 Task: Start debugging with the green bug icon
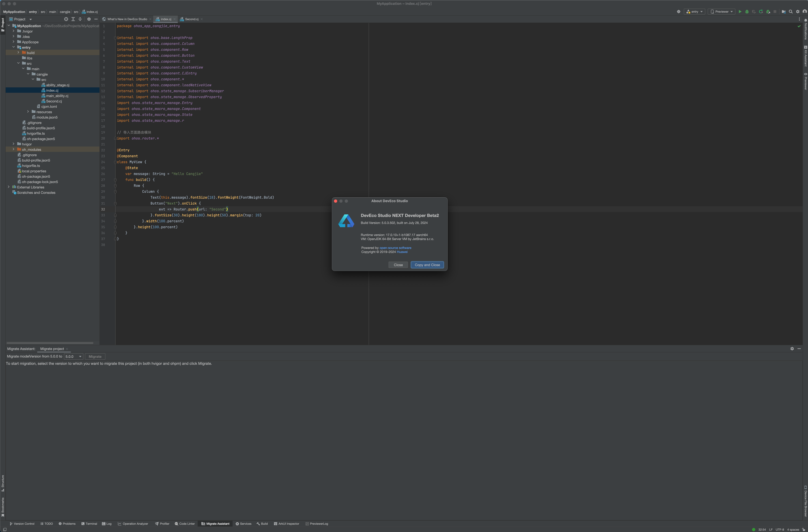tap(747, 12)
